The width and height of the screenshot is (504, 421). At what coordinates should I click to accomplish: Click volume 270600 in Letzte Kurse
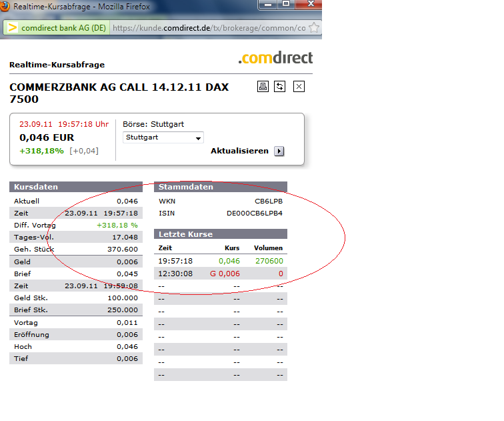coord(269,261)
